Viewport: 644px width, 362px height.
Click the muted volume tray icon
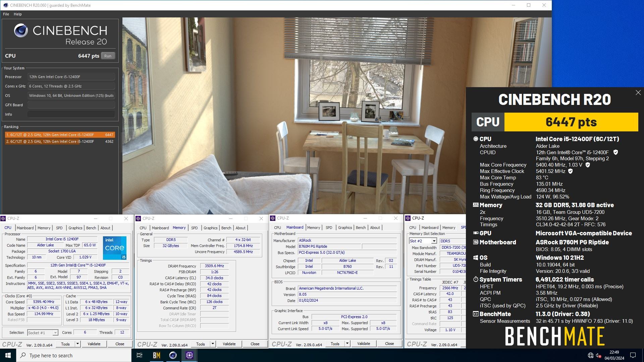click(x=598, y=355)
